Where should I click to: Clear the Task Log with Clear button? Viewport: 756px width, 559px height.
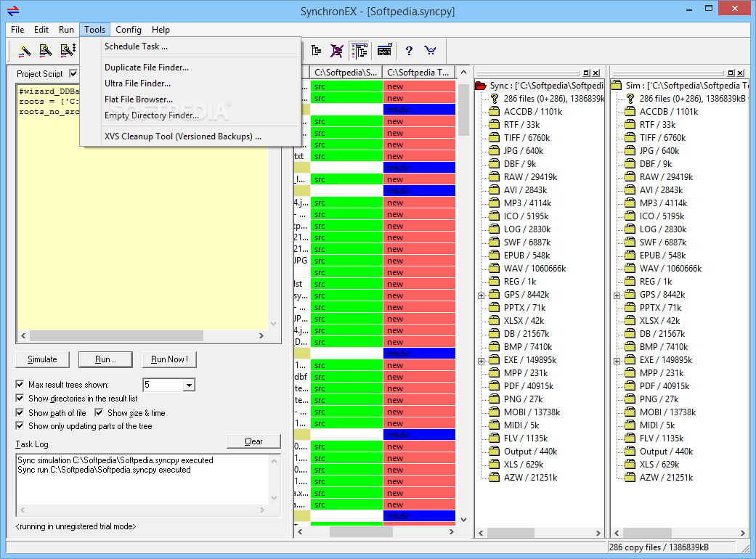[x=253, y=441]
